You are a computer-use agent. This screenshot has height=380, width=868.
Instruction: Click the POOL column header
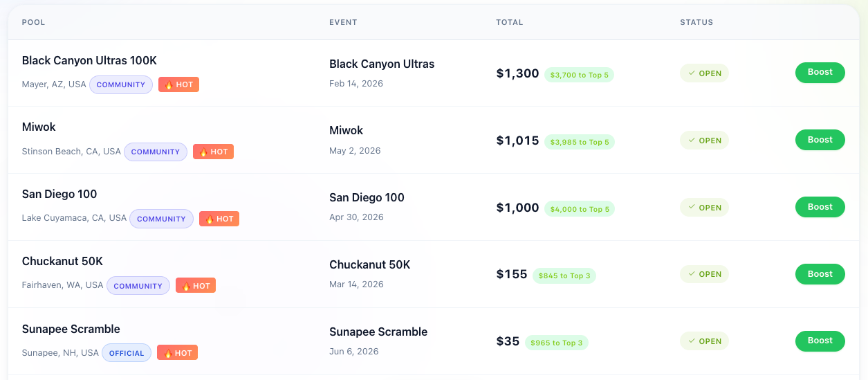click(x=33, y=22)
